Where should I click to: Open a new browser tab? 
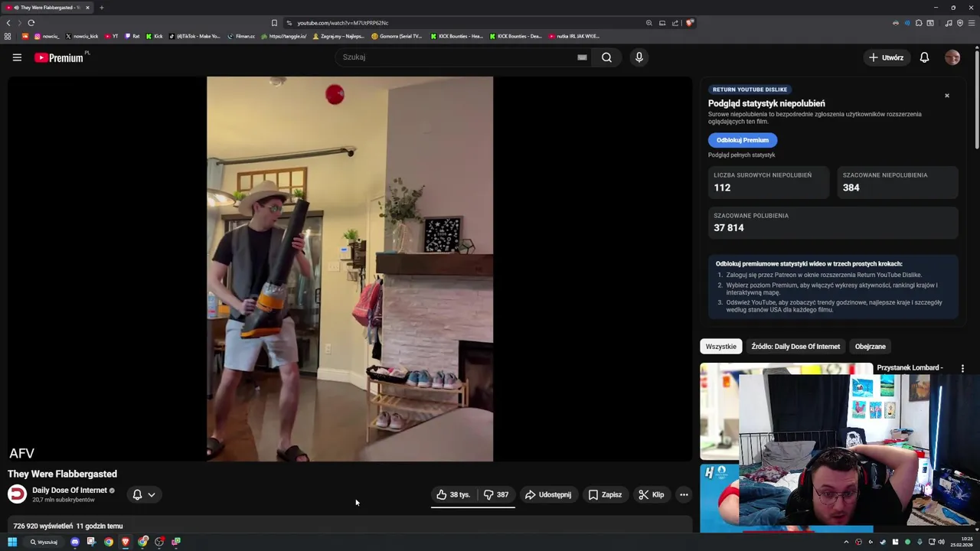click(x=101, y=8)
